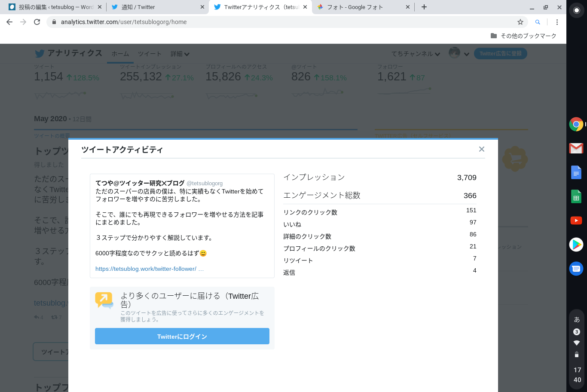The image size is (587, 392).
Task: Reload the current page
Action: pos(37,22)
